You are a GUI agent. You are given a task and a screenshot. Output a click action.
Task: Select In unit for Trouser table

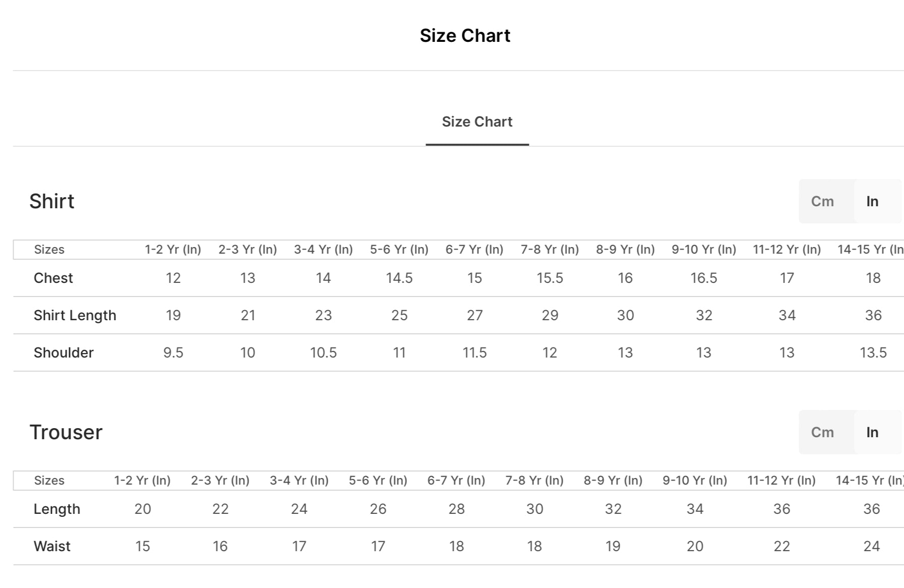point(873,432)
